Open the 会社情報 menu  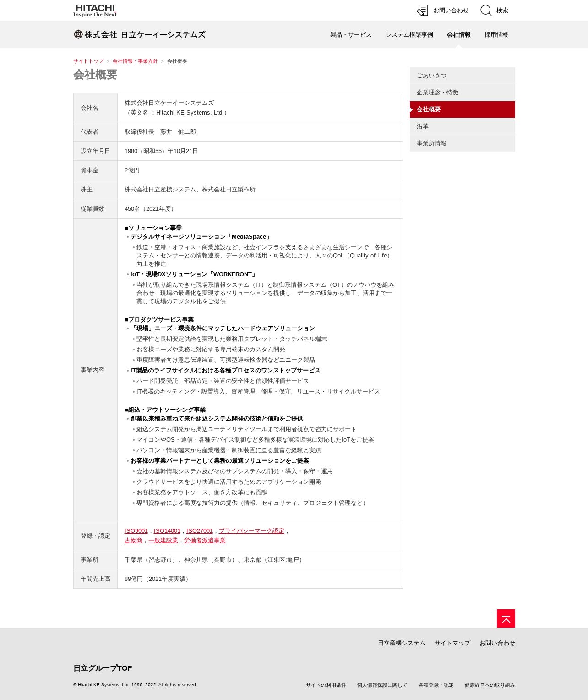click(x=459, y=35)
